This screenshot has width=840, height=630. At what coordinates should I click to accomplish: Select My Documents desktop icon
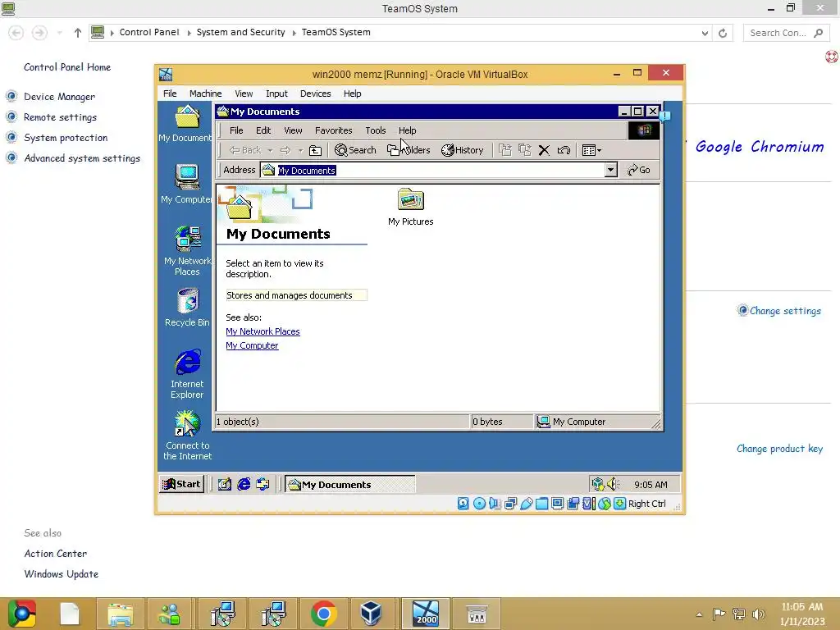point(186,124)
